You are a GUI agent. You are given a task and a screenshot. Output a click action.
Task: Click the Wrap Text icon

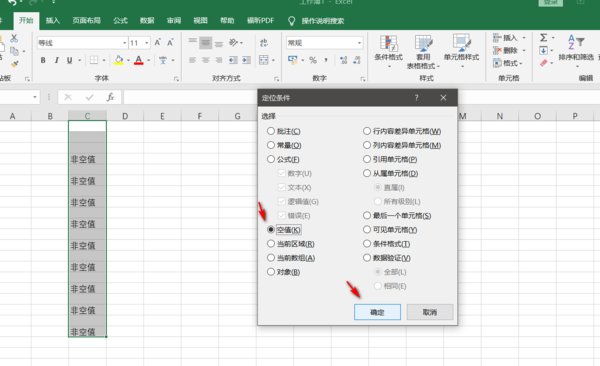264,42
